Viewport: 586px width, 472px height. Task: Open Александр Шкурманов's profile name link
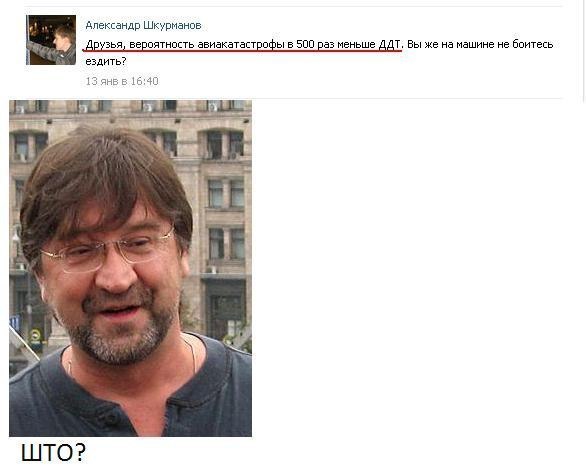tap(143, 25)
